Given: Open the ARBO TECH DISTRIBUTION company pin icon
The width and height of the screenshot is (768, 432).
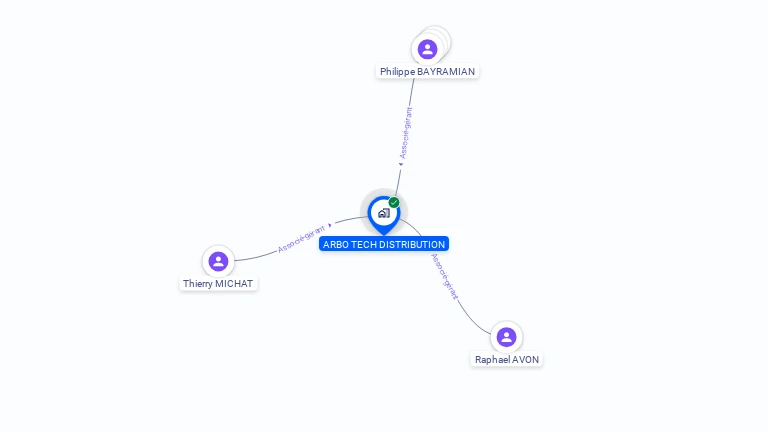Looking at the screenshot, I should coord(384,215).
